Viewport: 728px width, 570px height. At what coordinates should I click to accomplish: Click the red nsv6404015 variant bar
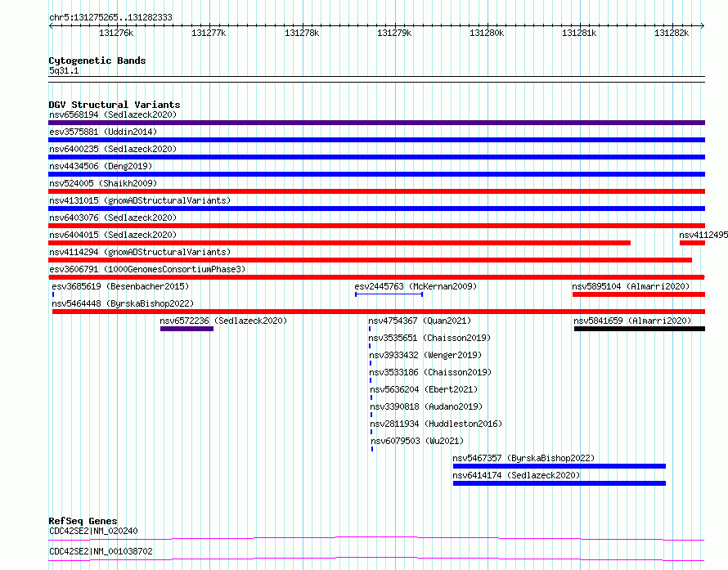pyautogui.click(x=339, y=243)
